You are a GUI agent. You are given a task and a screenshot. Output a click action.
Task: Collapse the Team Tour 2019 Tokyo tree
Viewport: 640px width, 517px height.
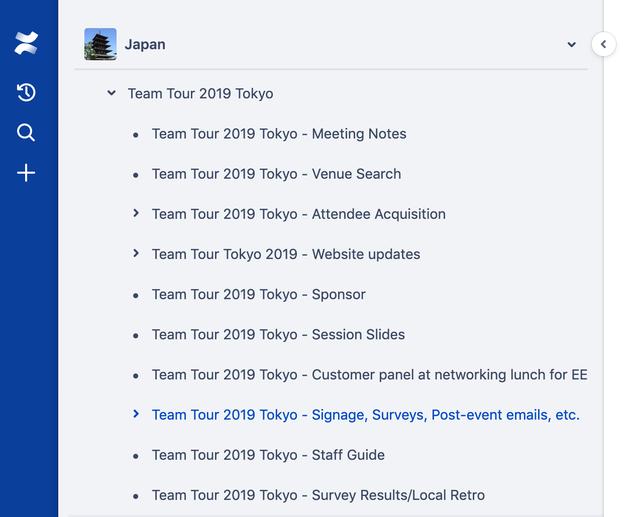click(111, 93)
